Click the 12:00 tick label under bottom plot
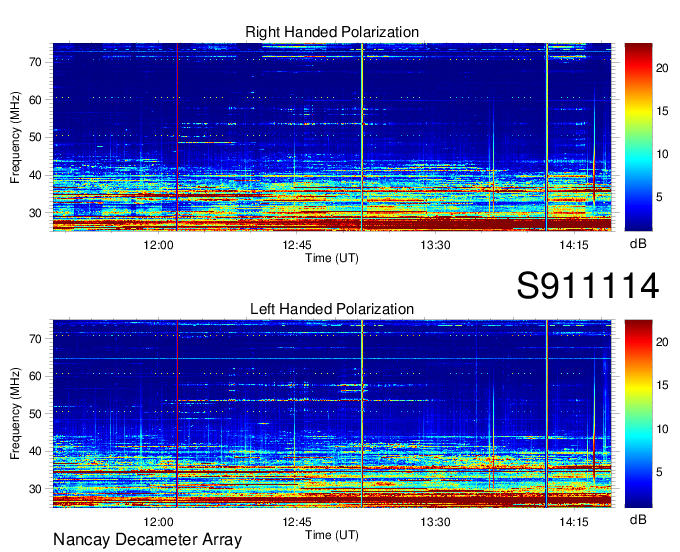 point(158,522)
